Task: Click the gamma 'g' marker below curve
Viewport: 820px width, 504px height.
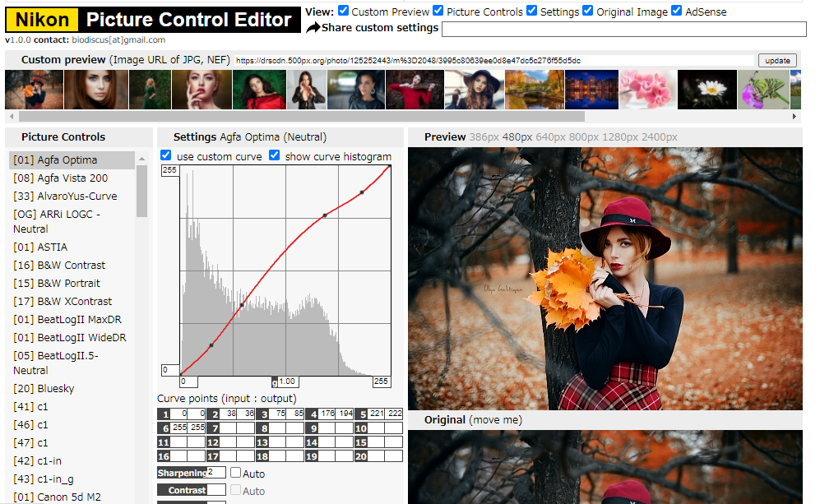Action: (275, 382)
